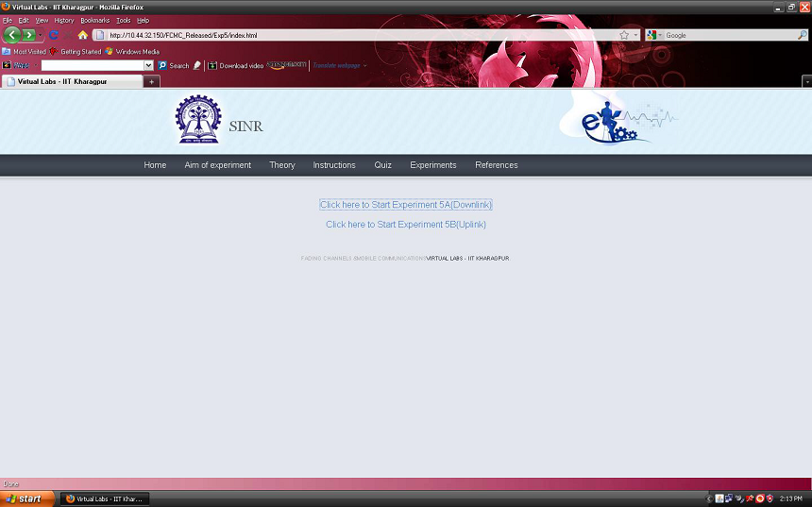
Task: Click the green Forward arrow button
Action: pos(29,35)
